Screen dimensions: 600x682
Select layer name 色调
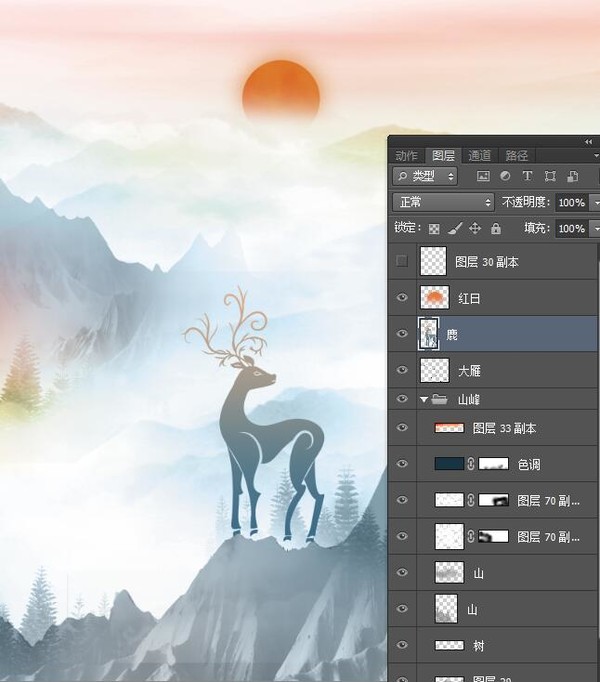[529, 465]
